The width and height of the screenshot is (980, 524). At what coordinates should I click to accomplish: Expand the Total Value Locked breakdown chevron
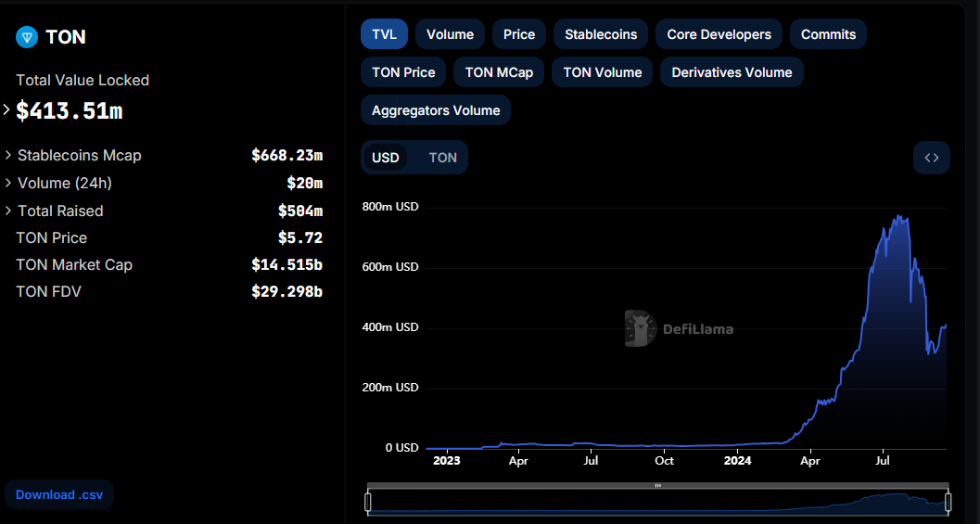6,110
